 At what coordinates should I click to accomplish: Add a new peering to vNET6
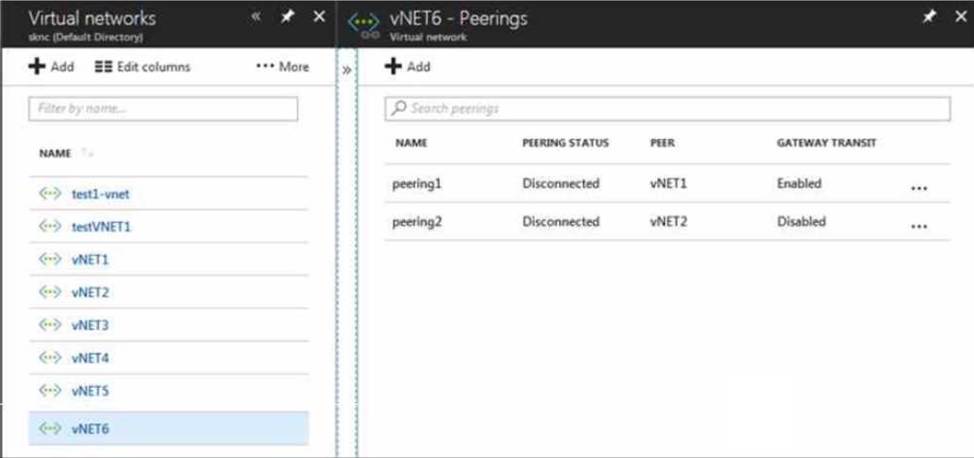pyautogui.click(x=407, y=66)
